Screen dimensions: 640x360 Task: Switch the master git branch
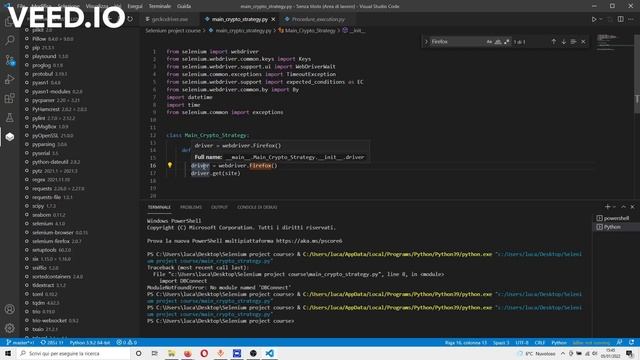pyautogui.click(x=20, y=342)
